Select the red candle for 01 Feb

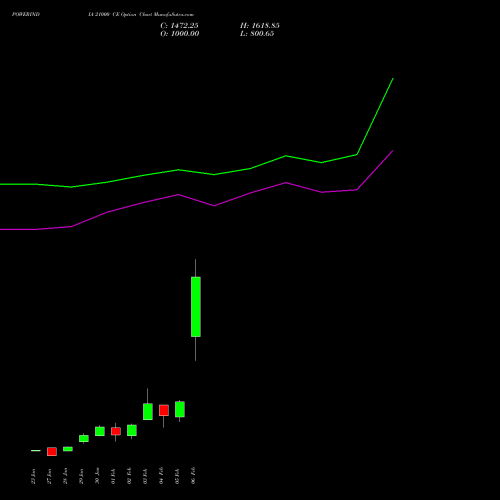pos(116,431)
